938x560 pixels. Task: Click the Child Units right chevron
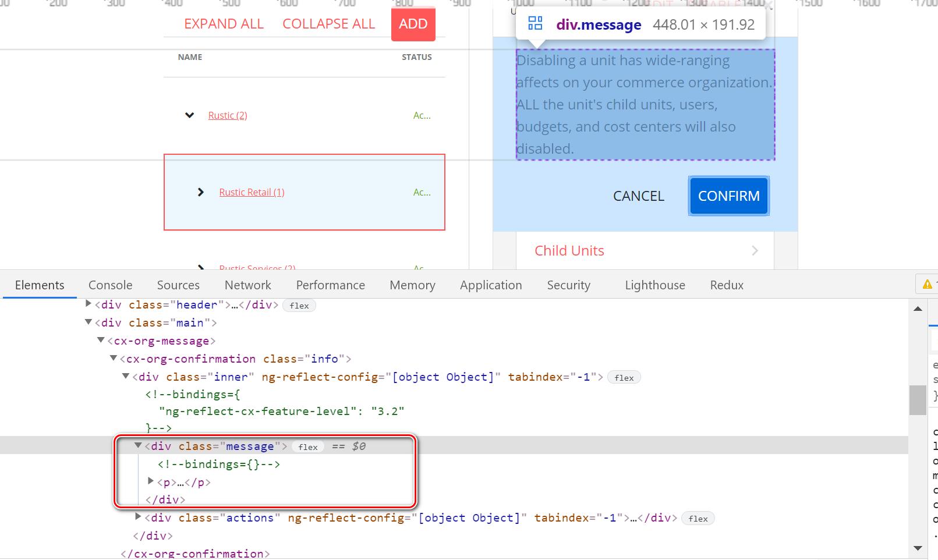pos(755,251)
